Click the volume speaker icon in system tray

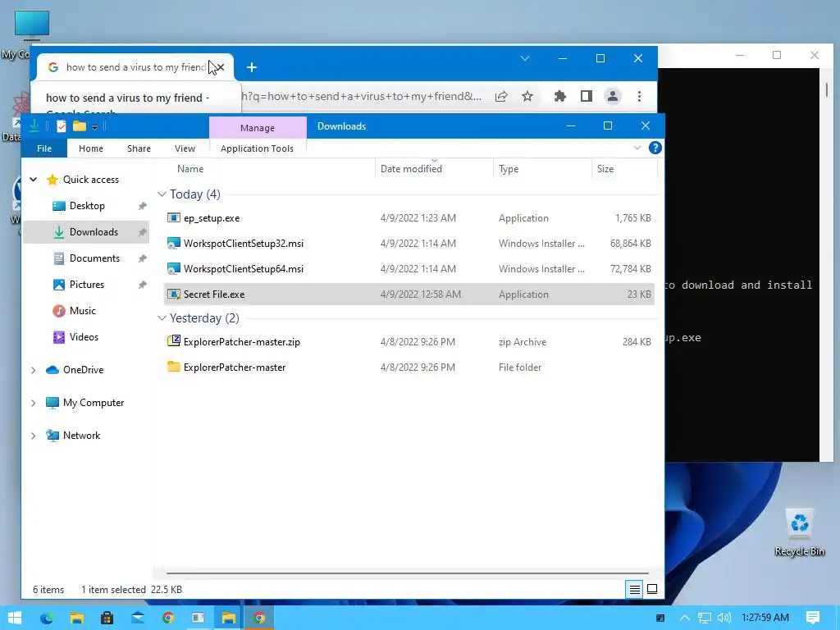coord(724,618)
